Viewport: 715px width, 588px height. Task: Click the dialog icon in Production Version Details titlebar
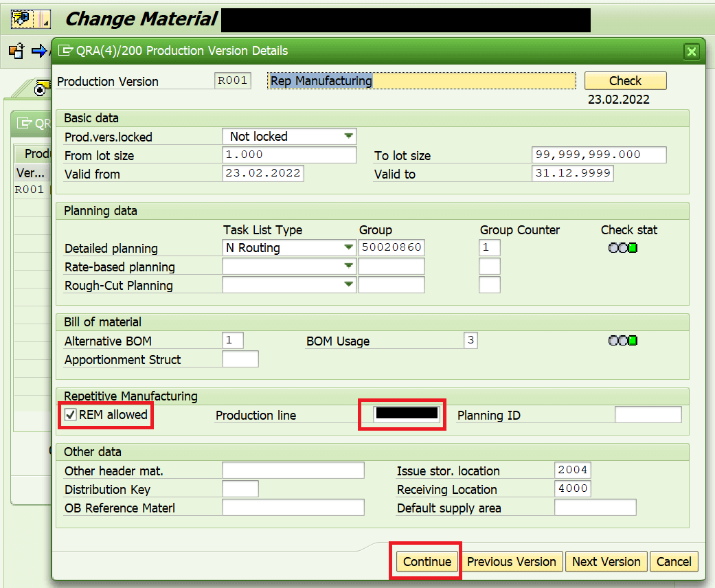(65, 51)
